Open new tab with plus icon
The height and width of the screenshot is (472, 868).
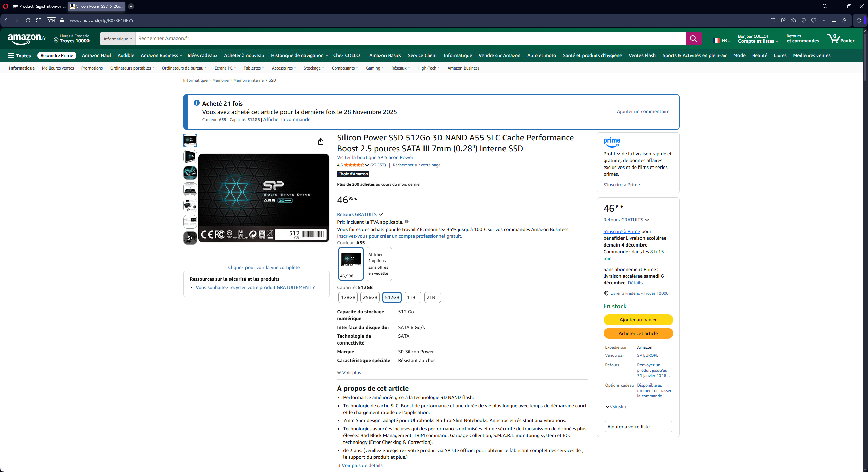tap(131, 6)
